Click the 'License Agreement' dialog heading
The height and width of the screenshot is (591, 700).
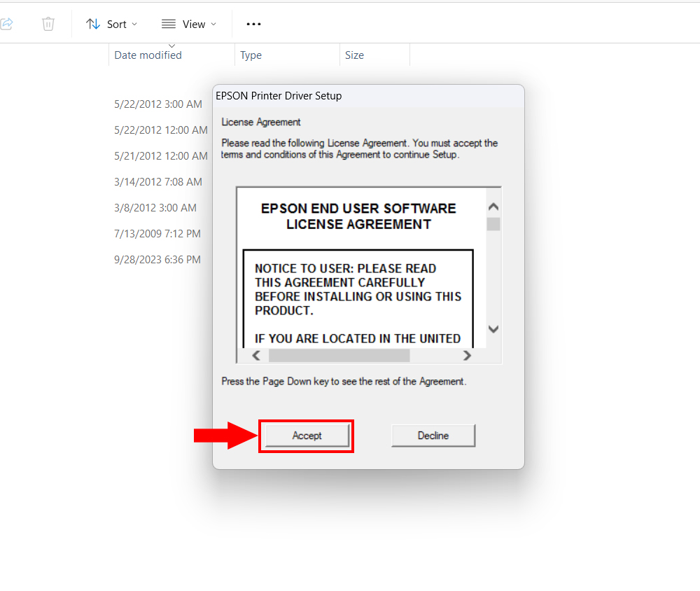[x=260, y=122]
